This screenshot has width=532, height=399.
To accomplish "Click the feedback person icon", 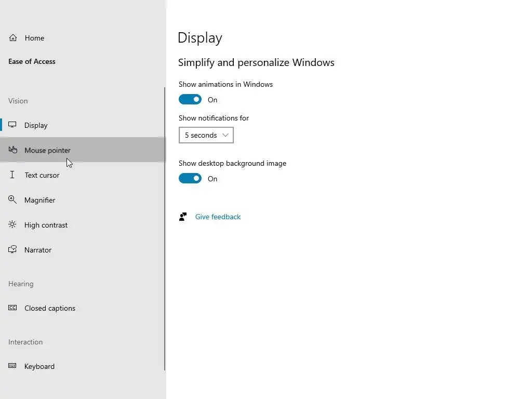I will click(x=183, y=217).
